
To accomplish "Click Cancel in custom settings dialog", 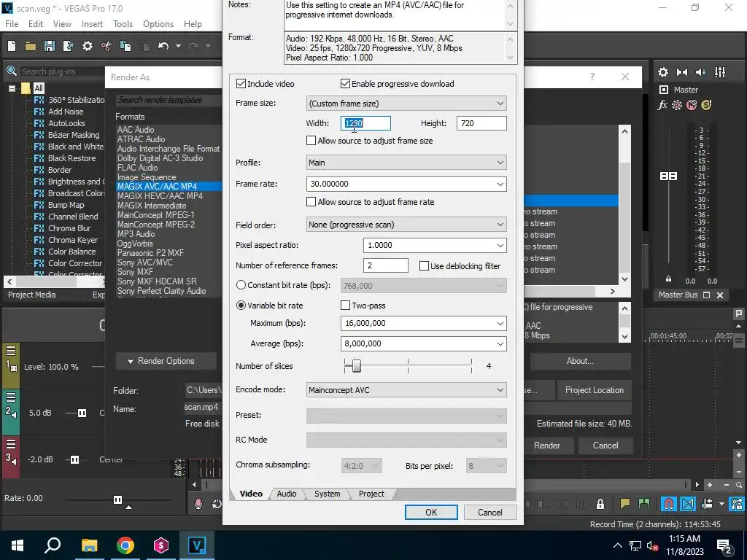I will point(489,513).
